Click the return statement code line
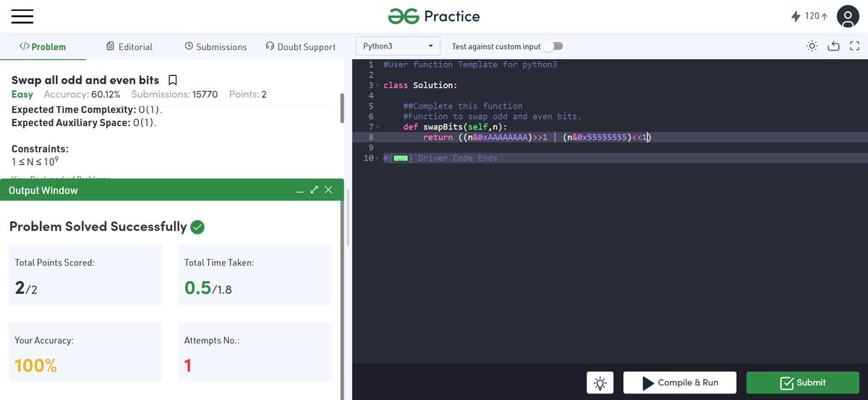868x400 pixels. (537, 137)
